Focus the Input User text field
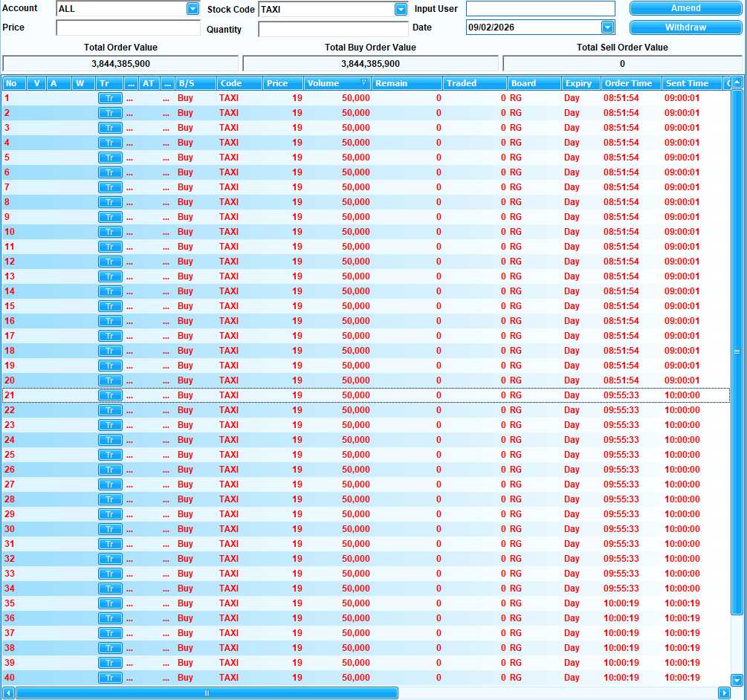Image resolution: width=747 pixels, height=700 pixels. pyautogui.click(x=540, y=9)
